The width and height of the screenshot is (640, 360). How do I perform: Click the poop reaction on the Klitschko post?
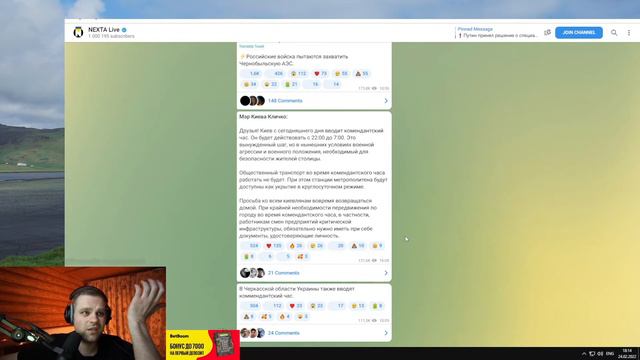[358, 246]
